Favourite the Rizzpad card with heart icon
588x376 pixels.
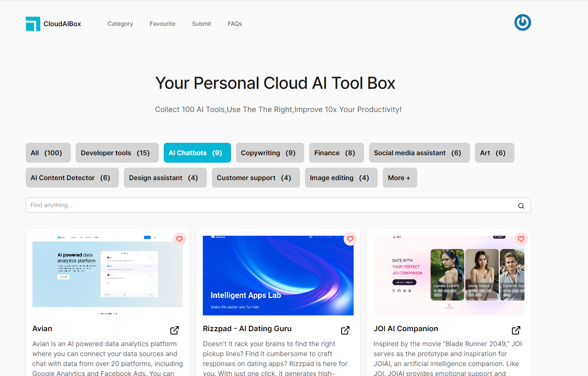point(350,239)
